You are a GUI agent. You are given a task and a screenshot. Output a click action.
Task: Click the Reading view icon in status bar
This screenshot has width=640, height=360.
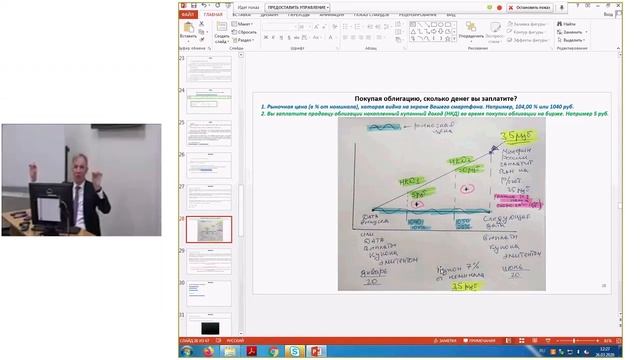pyautogui.click(x=535, y=340)
